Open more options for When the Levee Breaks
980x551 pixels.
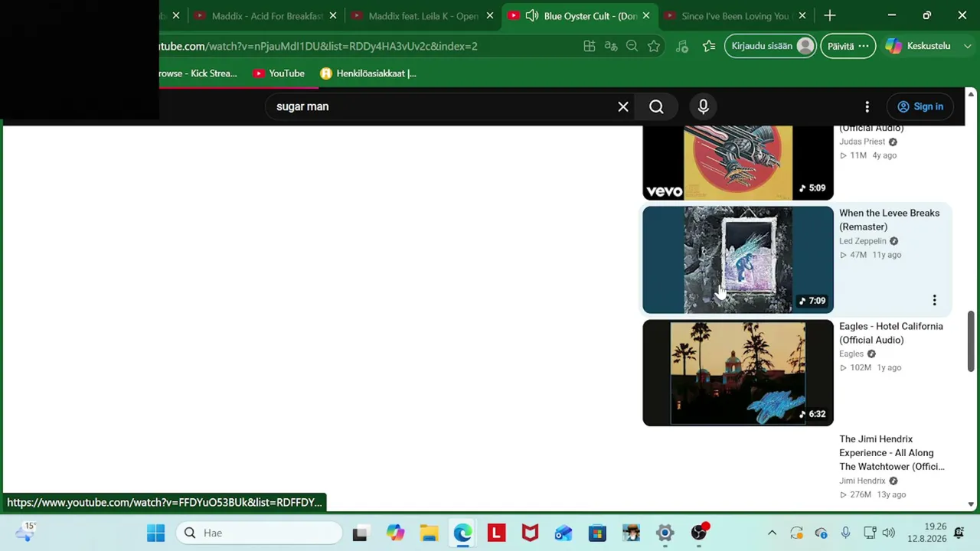pos(934,300)
